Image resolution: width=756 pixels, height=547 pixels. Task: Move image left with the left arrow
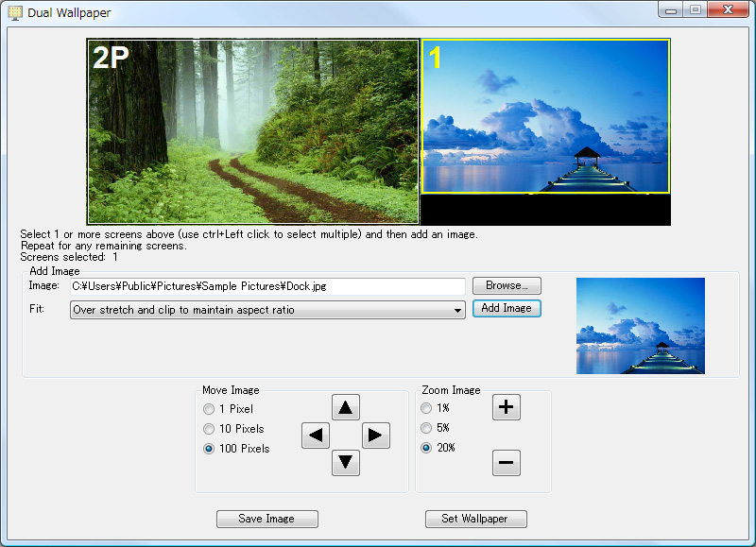tap(316, 436)
